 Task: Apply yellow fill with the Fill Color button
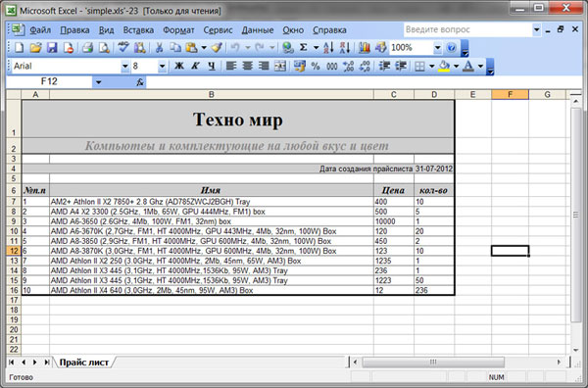click(444, 67)
